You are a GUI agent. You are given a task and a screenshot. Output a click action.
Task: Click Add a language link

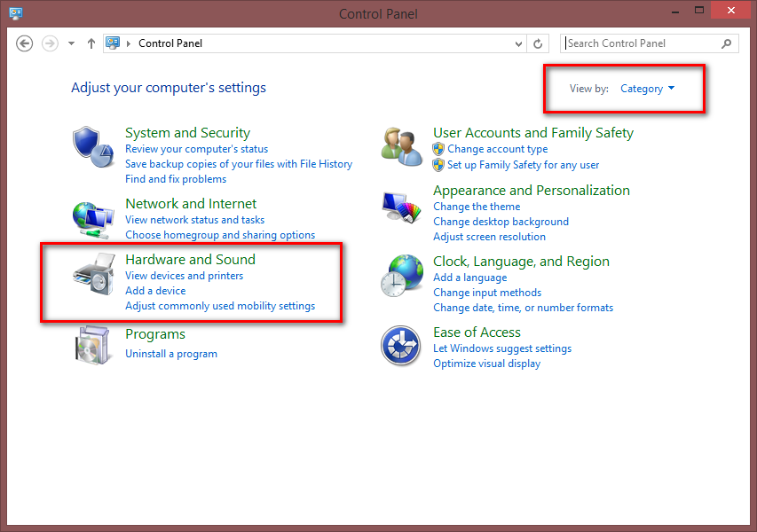coord(470,278)
